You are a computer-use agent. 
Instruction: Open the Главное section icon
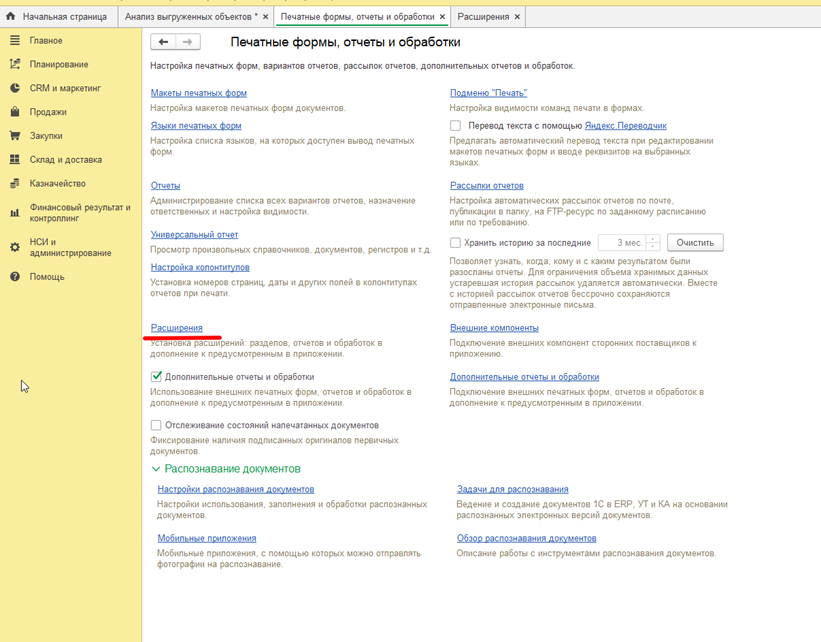(15, 40)
